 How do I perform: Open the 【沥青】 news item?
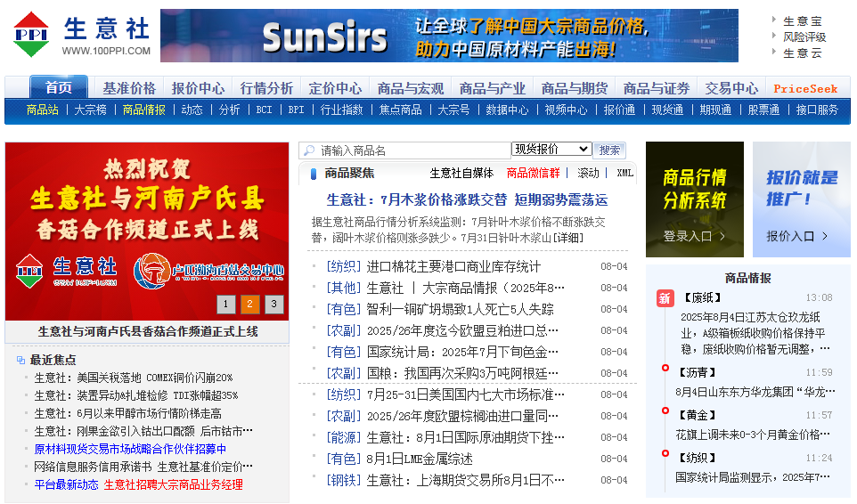(697, 372)
